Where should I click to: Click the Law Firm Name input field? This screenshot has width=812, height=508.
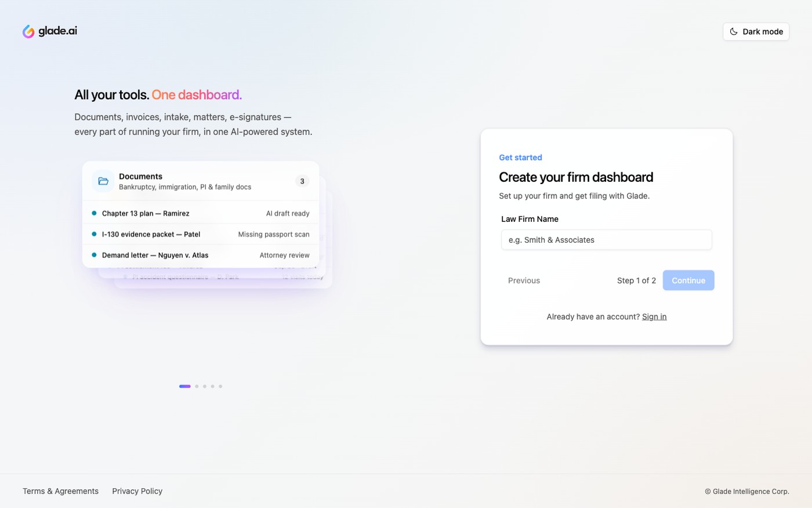(x=606, y=240)
